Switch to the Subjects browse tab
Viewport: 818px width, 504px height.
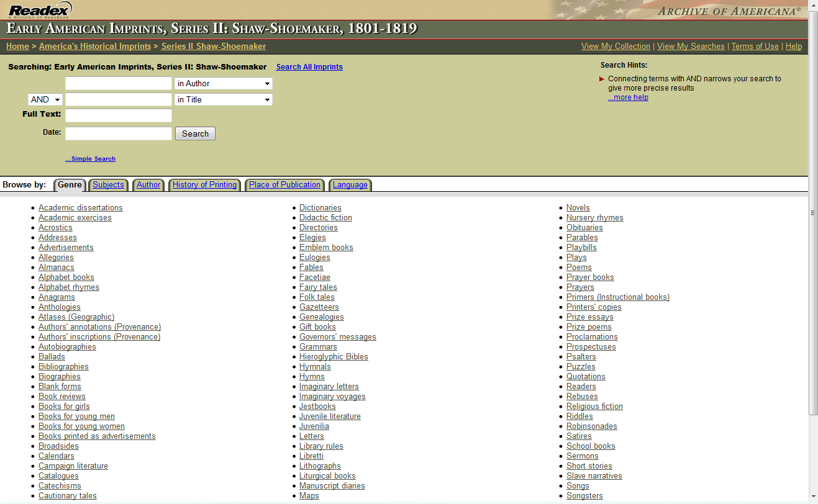[108, 185]
